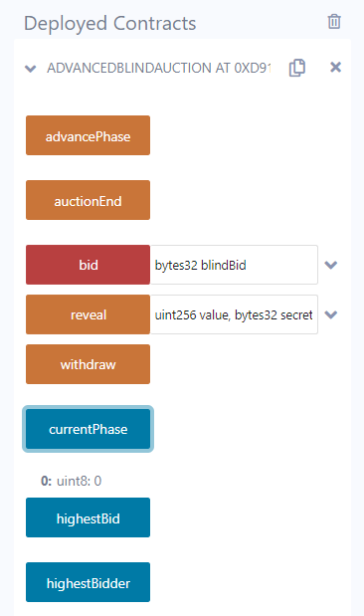364x616 pixels.
Task: Query the highestBid value
Action: [88, 517]
